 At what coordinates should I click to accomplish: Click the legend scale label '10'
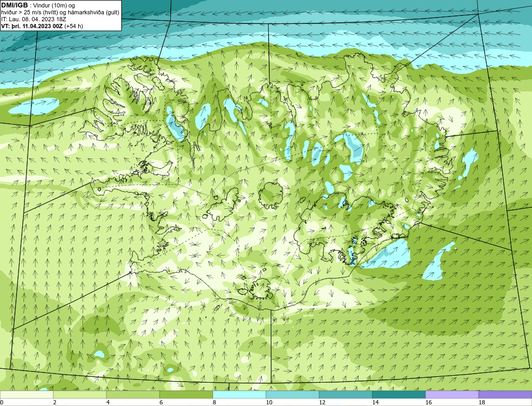tap(269, 402)
